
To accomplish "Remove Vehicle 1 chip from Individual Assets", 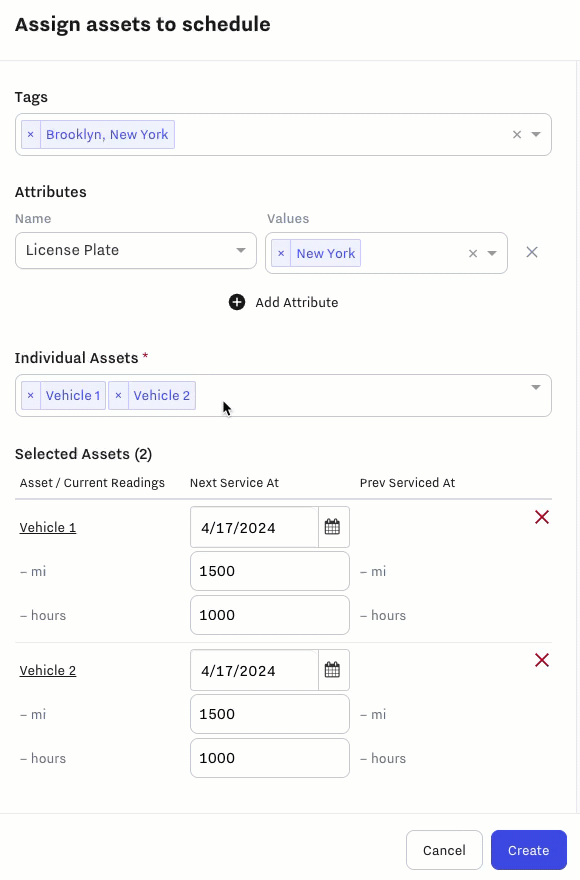I will (31, 396).
